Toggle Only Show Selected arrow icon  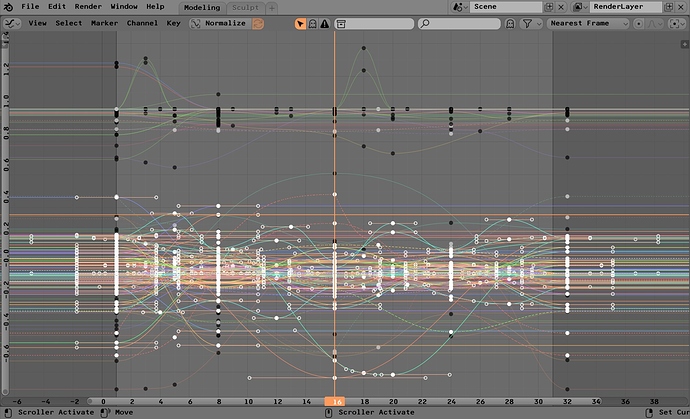point(300,24)
